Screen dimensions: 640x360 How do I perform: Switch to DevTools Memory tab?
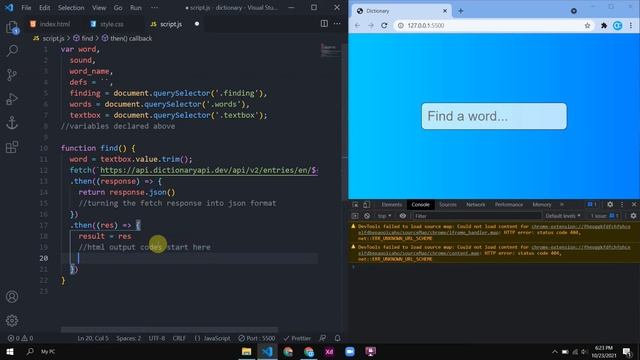click(x=542, y=204)
